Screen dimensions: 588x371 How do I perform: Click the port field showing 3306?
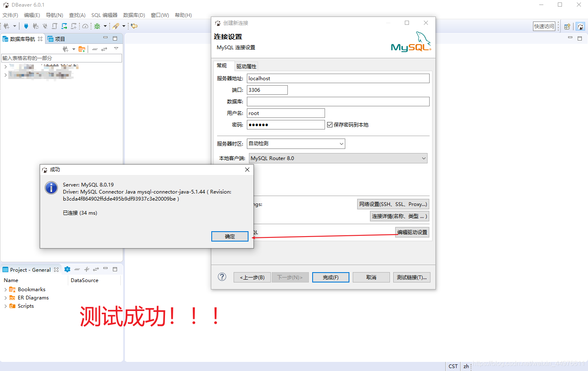267,90
